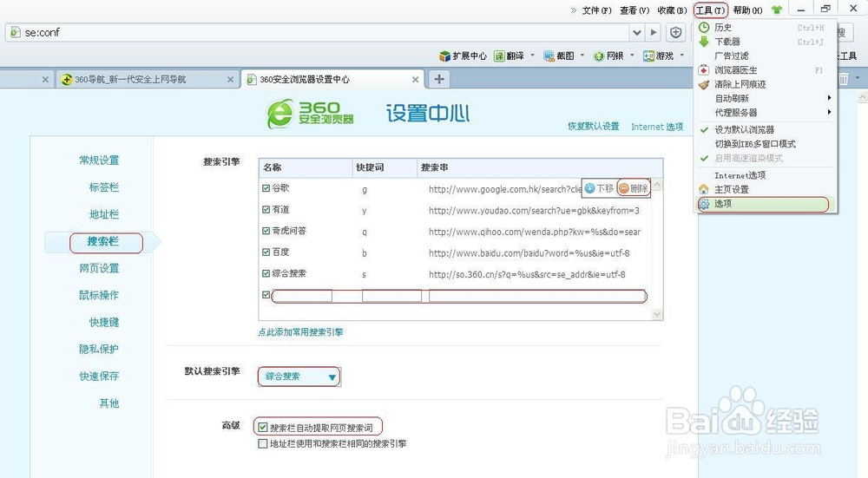Uncheck the Youdao (有道) search engine checkbox
This screenshot has height=478, width=868.
point(266,210)
